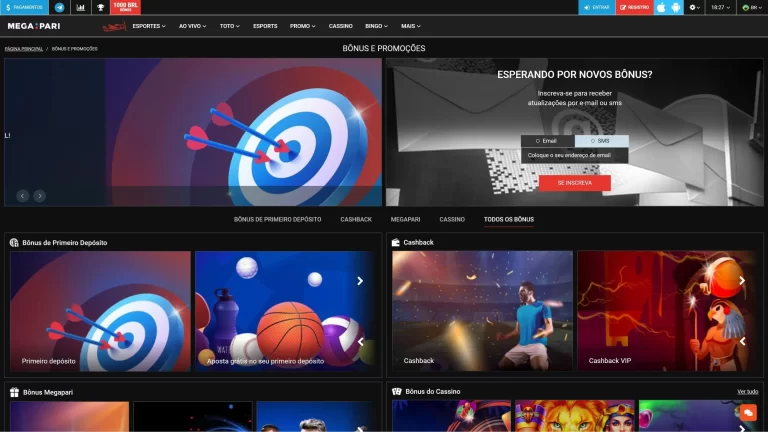Switch to the Cassino bonus tab

pos(452,219)
